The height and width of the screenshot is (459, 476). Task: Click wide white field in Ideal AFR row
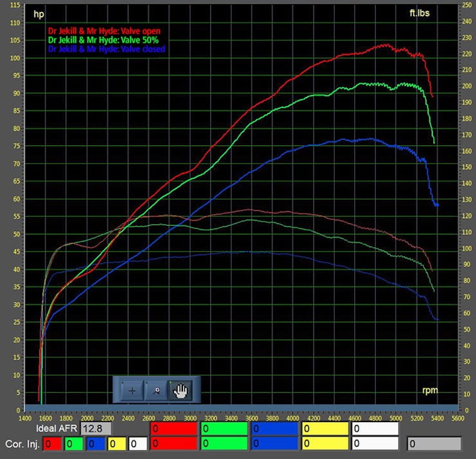[x=375, y=428]
